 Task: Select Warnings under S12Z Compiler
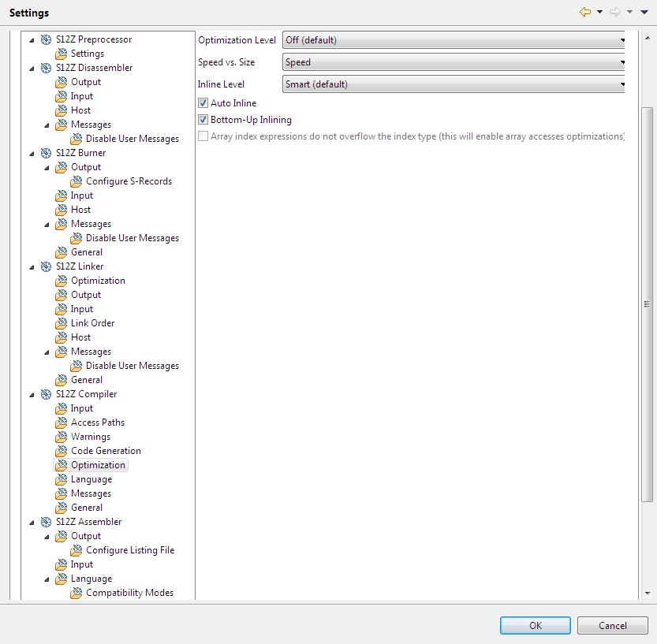pyautogui.click(x=91, y=437)
